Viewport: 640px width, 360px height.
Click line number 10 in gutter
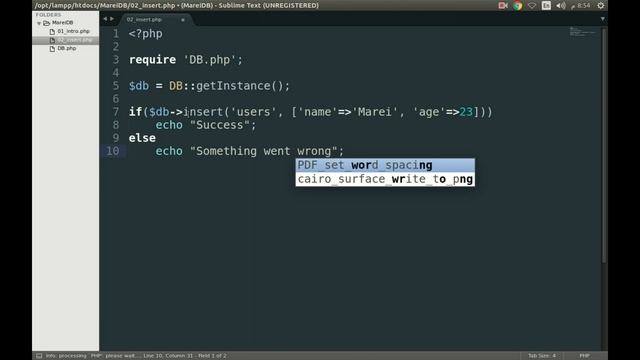[x=113, y=151]
